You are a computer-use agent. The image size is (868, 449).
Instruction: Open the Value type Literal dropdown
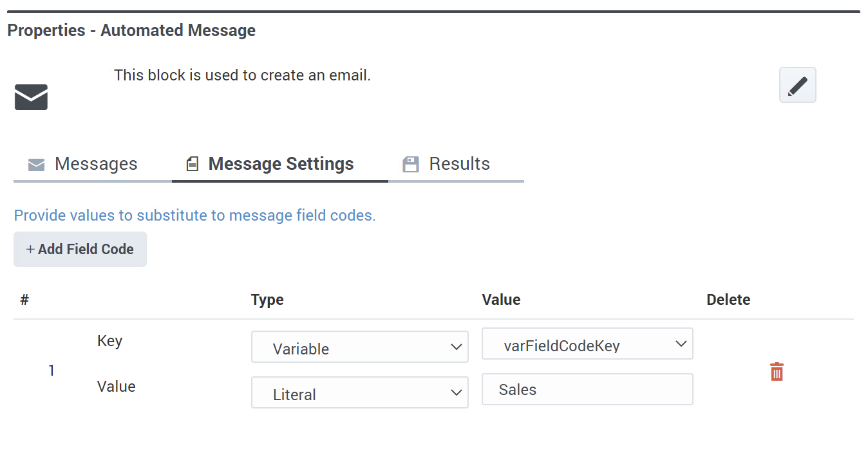359,392
